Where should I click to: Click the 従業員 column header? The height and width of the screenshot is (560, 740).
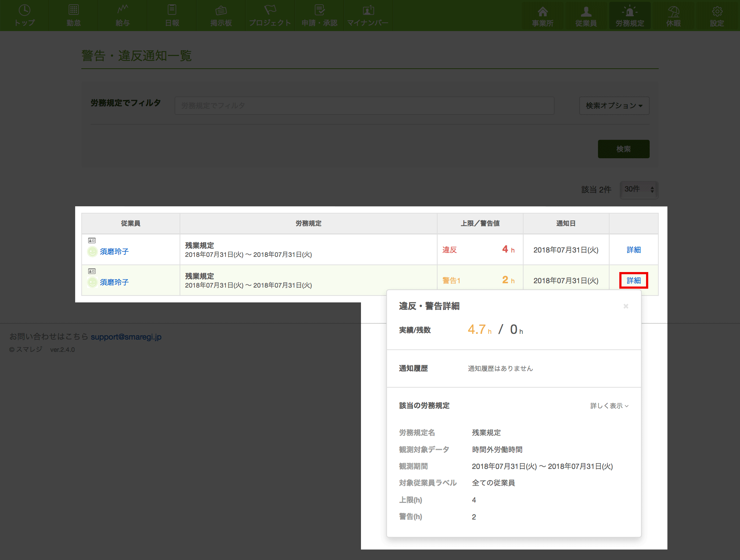131,223
